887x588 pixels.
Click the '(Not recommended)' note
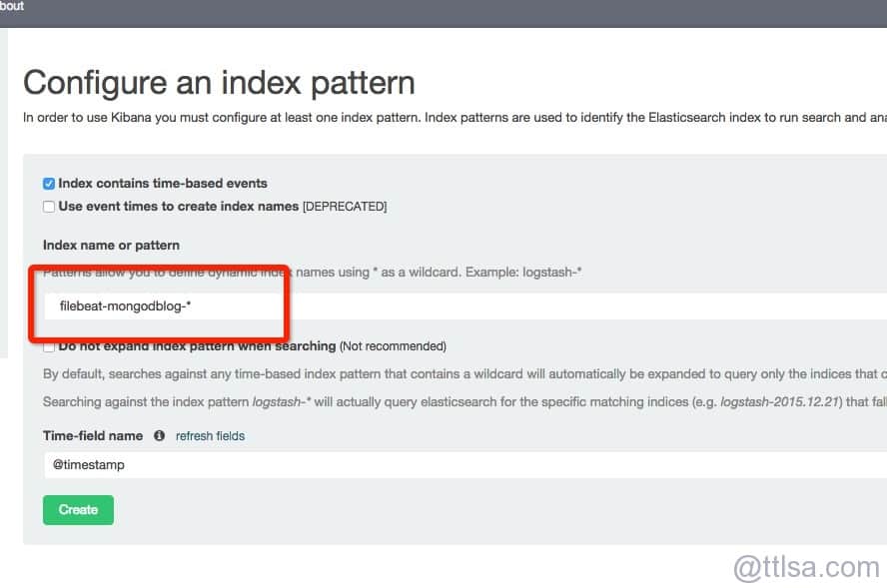point(393,346)
